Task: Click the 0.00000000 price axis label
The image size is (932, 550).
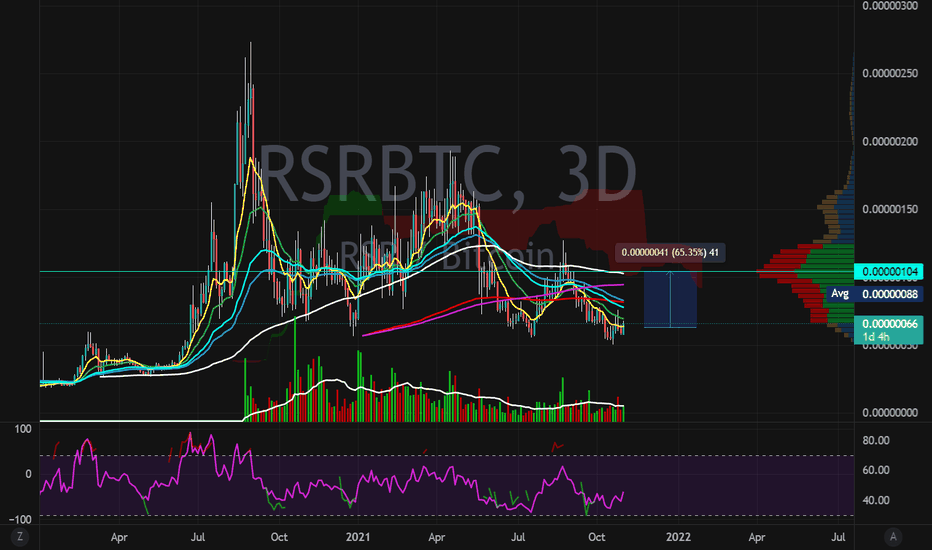Action: click(x=890, y=413)
